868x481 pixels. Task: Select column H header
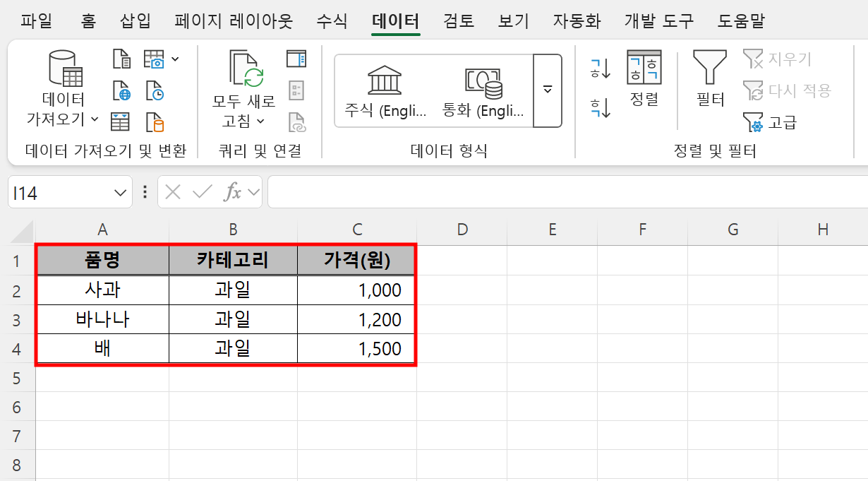[823, 230]
